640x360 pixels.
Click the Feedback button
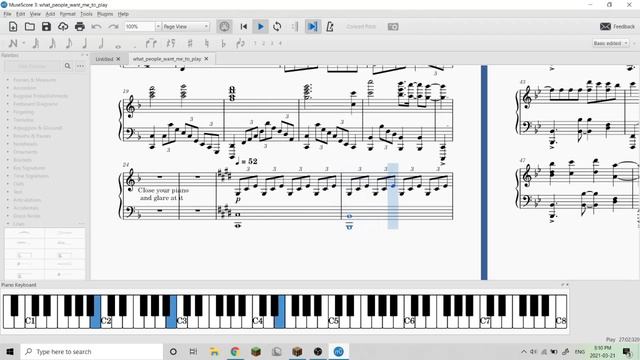coord(617,27)
